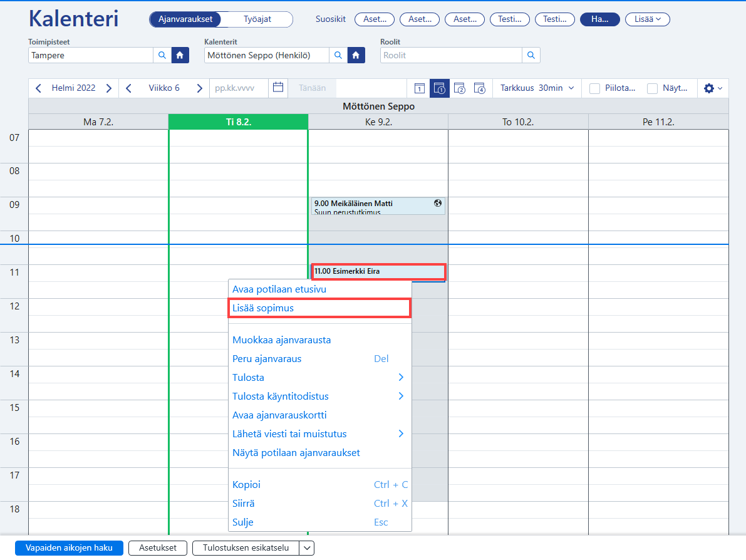
Task: Click the Vapaiden aikojen haku button
Action: pos(69,547)
